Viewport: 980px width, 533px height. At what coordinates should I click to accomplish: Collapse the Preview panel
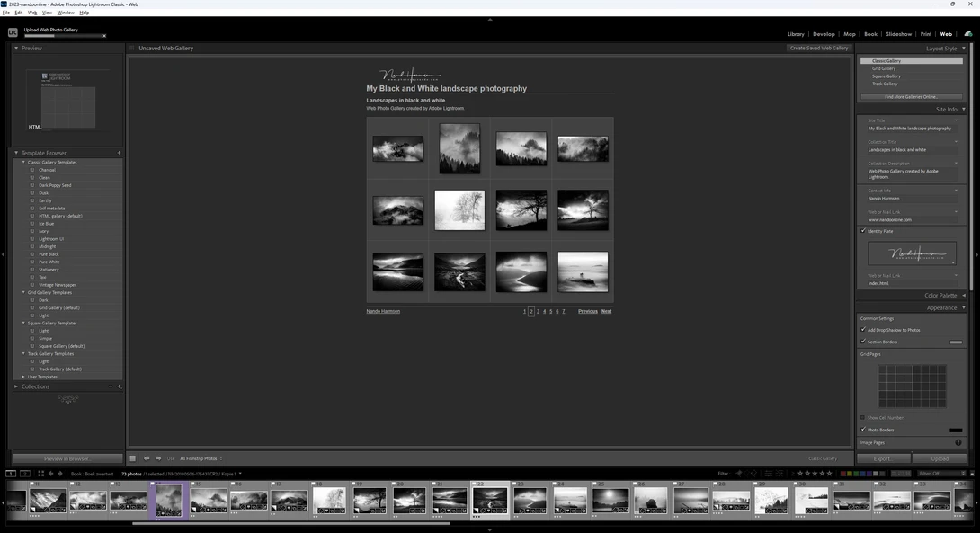pyautogui.click(x=16, y=49)
